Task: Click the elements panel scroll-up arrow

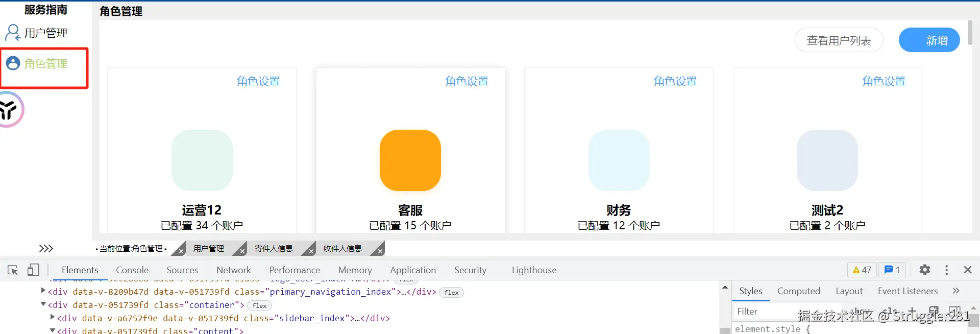Action: [x=725, y=288]
